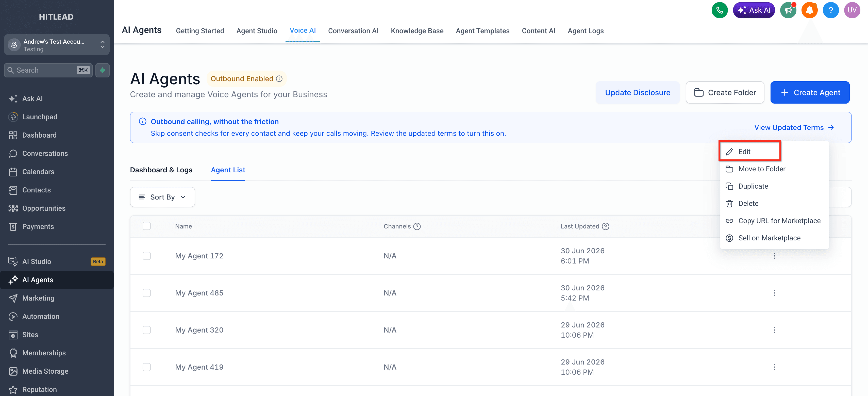Expand the Andrew's Test Account switcher

57,44
